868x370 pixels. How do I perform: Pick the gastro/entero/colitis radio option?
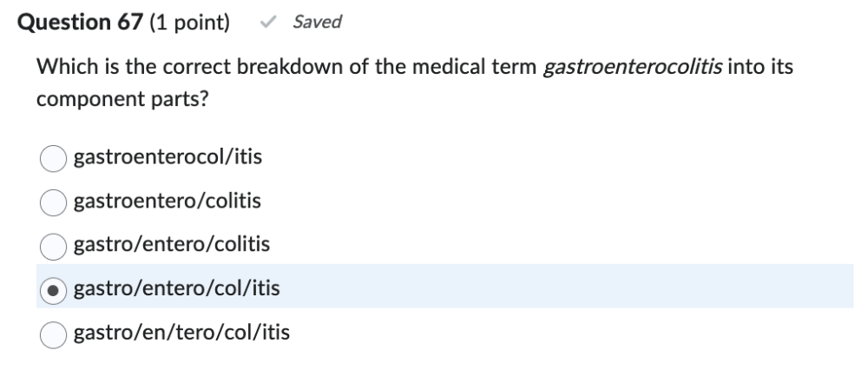coord(54,245)
